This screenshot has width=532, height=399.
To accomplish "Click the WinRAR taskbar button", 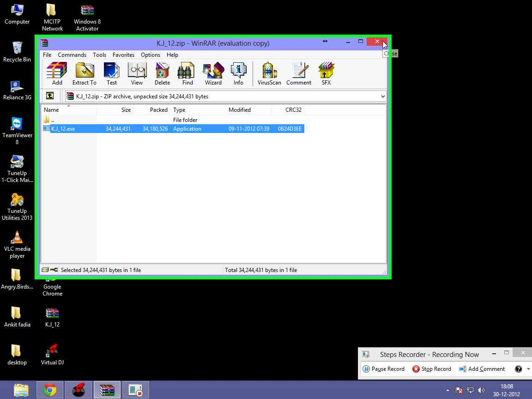I will [x=107, y=390].
